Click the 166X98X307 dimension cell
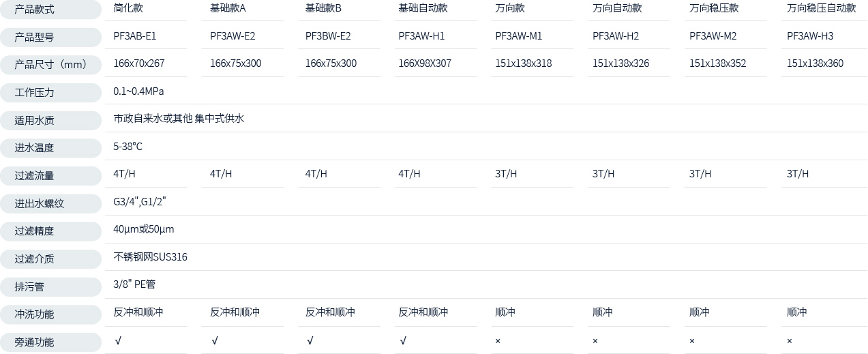The width and height of the screenshot is (868, 354). [425, 63]
